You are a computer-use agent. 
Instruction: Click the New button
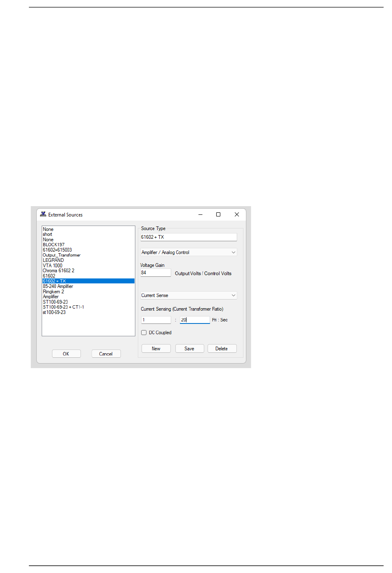click(x=156, y=349)
